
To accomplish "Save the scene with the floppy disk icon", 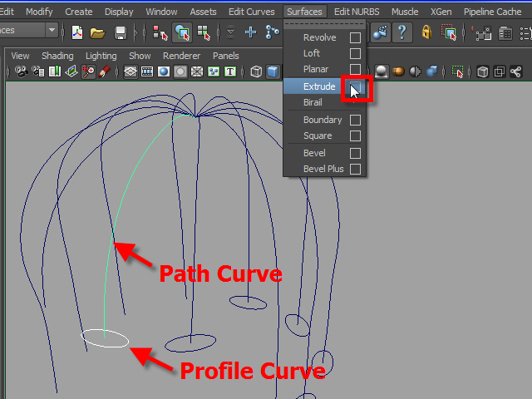I will 121,33.
